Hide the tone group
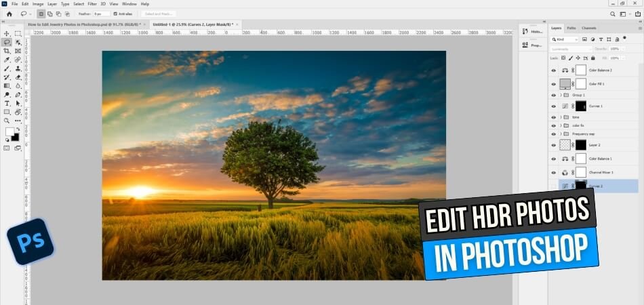644x305 pixels. 553,117
